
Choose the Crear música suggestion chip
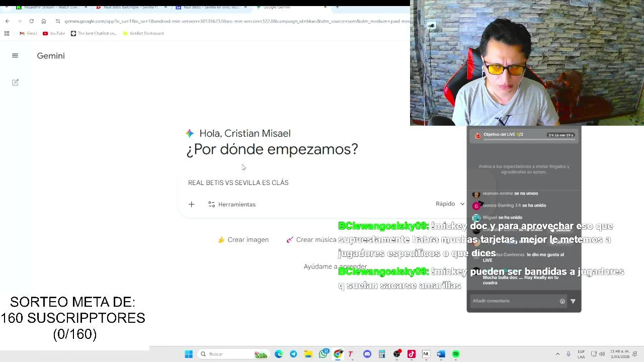311,240
